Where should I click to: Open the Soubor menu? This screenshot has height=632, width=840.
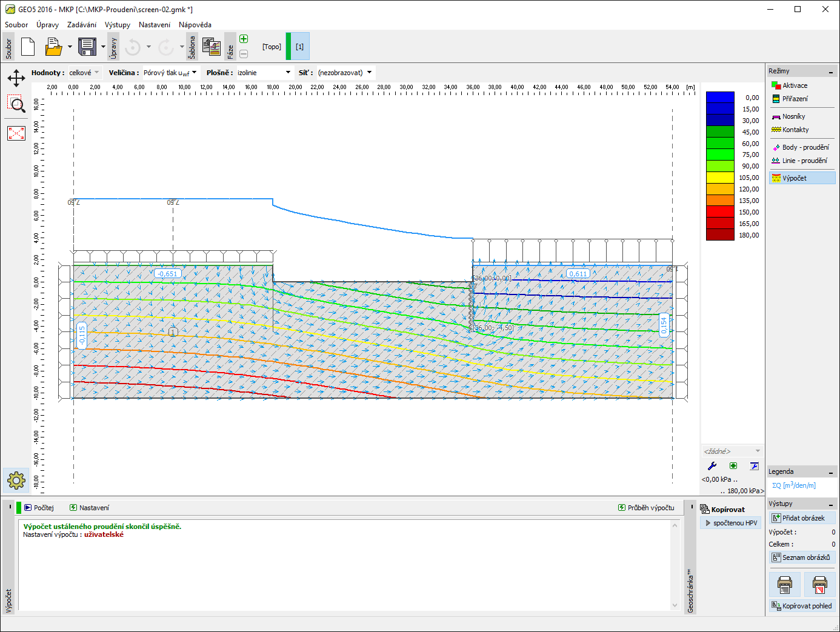coord(16,25)
